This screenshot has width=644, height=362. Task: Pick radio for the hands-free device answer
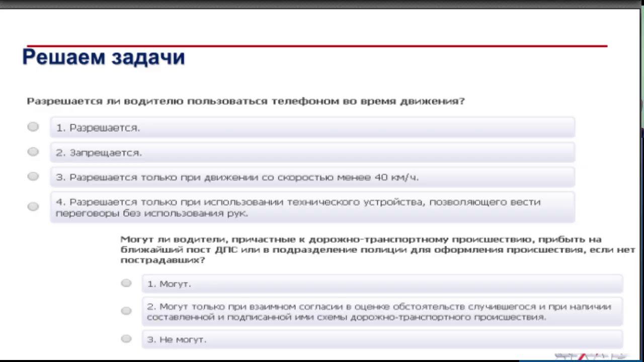[33, 206]
